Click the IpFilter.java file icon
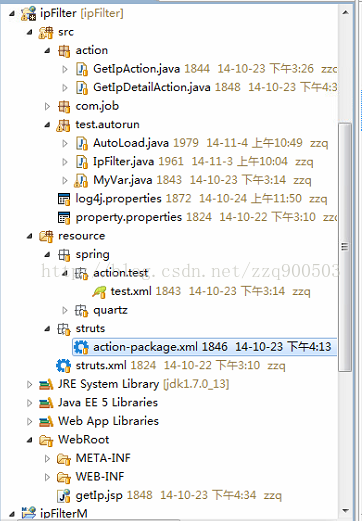 click(82, 162)
